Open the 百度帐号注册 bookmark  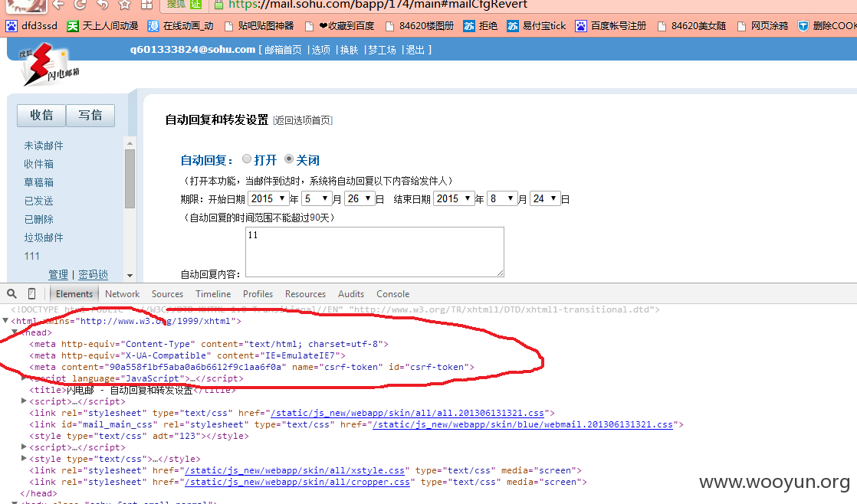click(611, 26)
